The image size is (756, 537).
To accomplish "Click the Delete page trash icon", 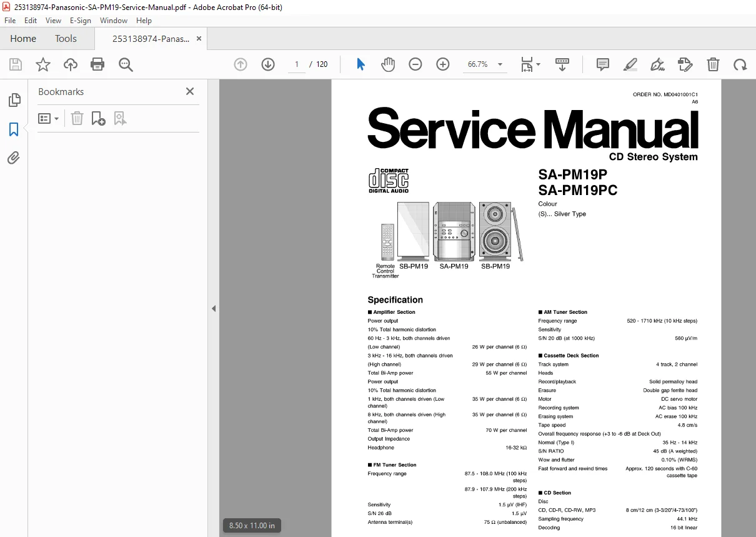I will 713,64.
